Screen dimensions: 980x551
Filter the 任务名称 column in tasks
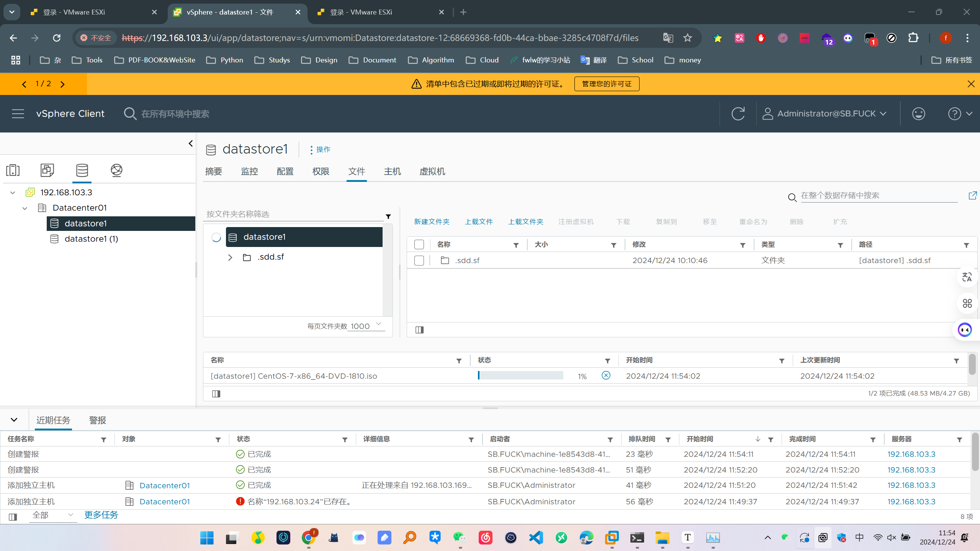103,440
